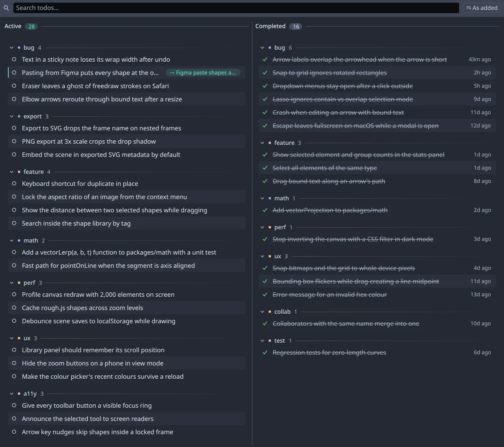Open 'Search inside the shape library by tag'
The width and height of the screenshot is (504, 447).
click(127, 223)
